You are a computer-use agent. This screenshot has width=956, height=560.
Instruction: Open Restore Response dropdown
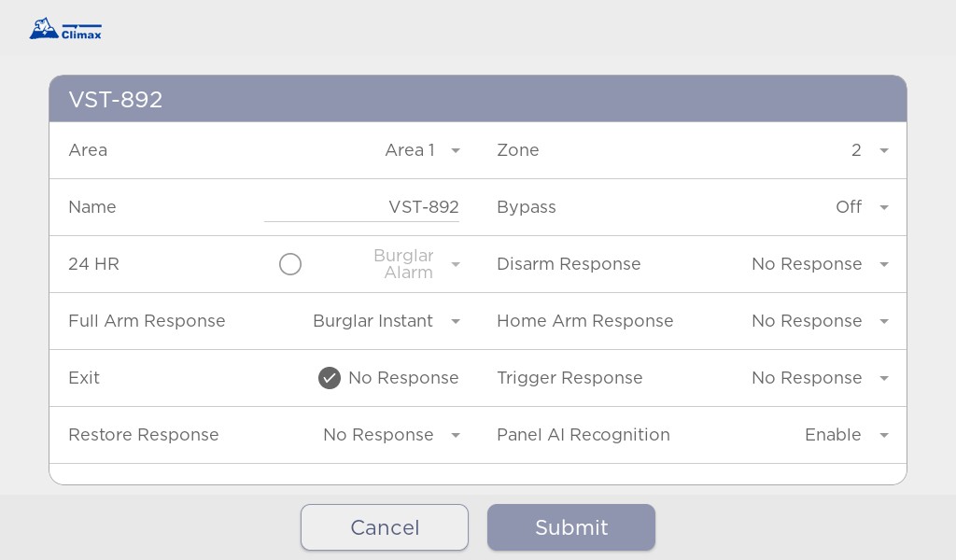click(391, 435)
